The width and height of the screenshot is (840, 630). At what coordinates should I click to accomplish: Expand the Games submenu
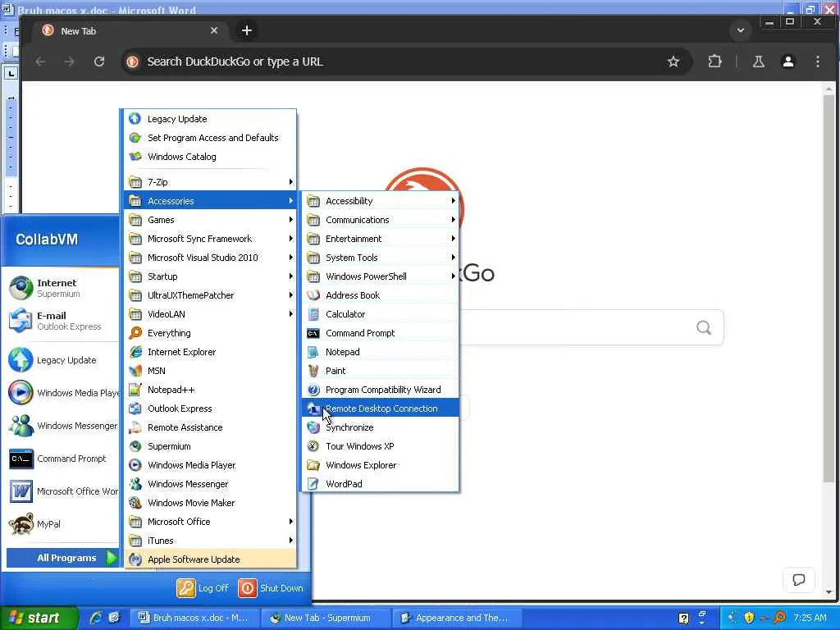[x=210, y=220]
